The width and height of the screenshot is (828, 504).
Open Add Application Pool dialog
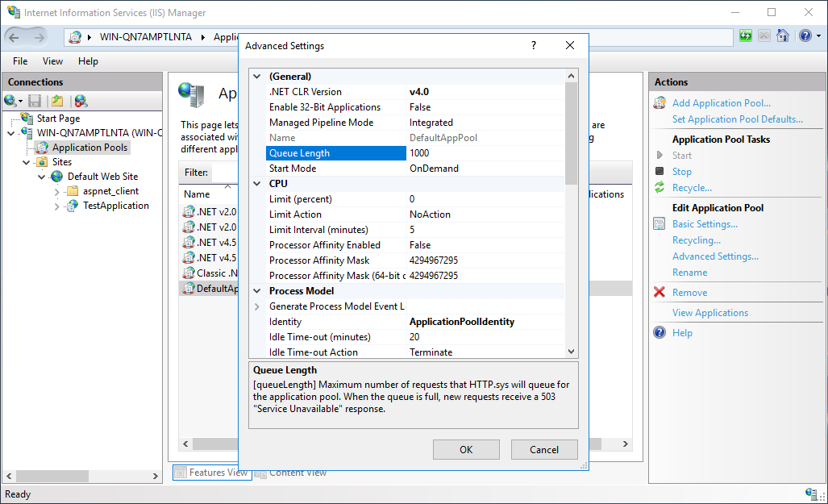721,102
